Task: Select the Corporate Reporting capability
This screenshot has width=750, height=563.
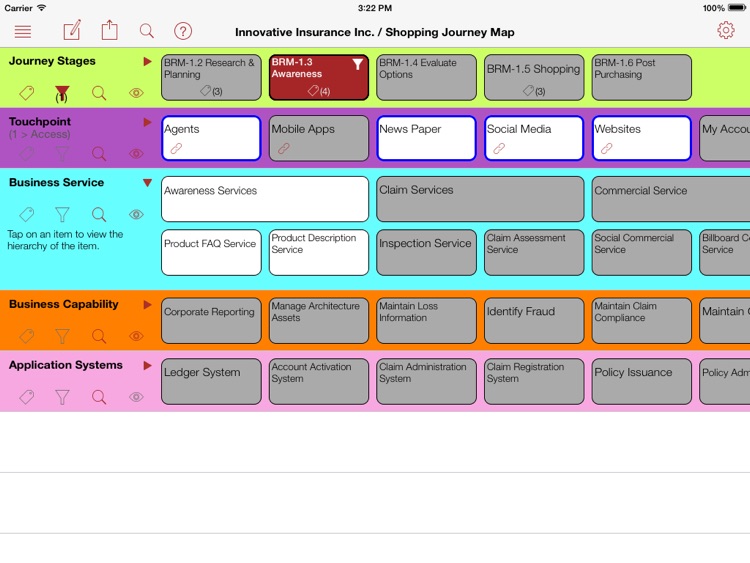Action: (211, 320)
